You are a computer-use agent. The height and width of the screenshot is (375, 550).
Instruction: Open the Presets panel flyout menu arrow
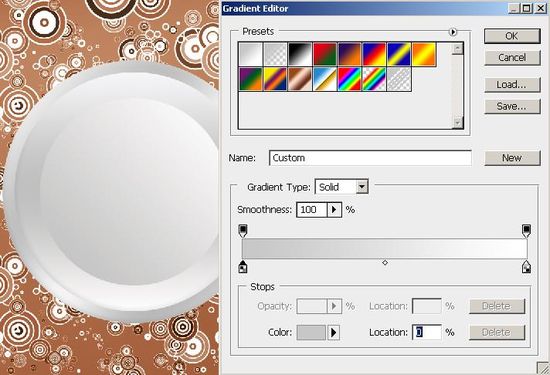tap(453, 32)
